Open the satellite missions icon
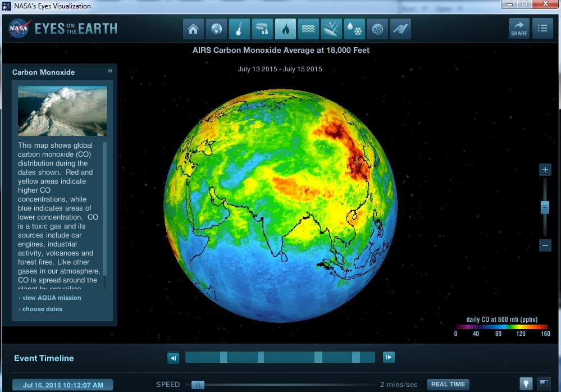Viewport: 561px width, 392px height. [x=400, y=29]
